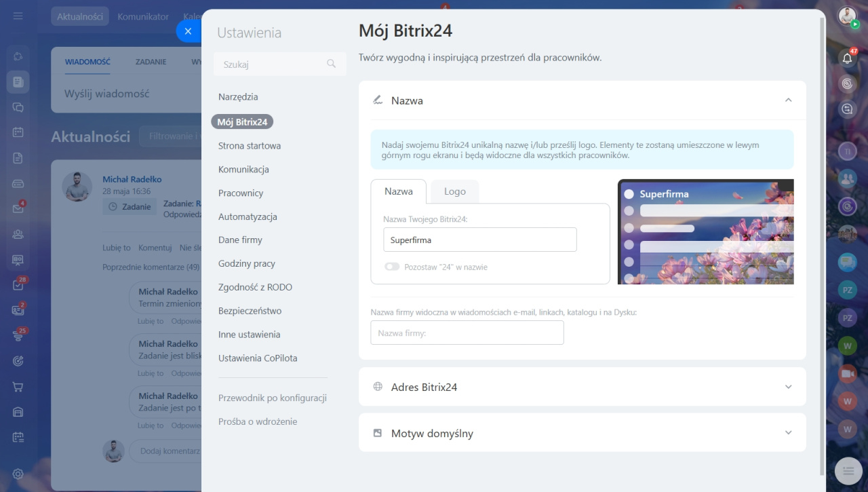Open Zgodność z RODO settings

click(255, 288)
